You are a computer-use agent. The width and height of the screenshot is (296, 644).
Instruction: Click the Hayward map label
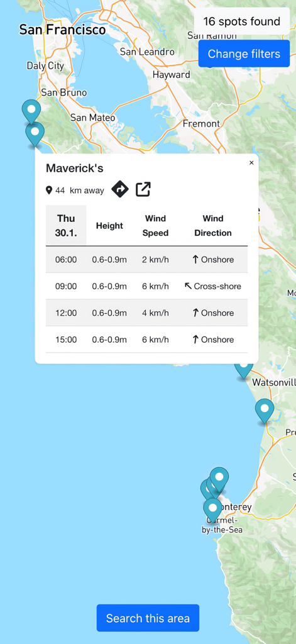[x=171, y=75]
